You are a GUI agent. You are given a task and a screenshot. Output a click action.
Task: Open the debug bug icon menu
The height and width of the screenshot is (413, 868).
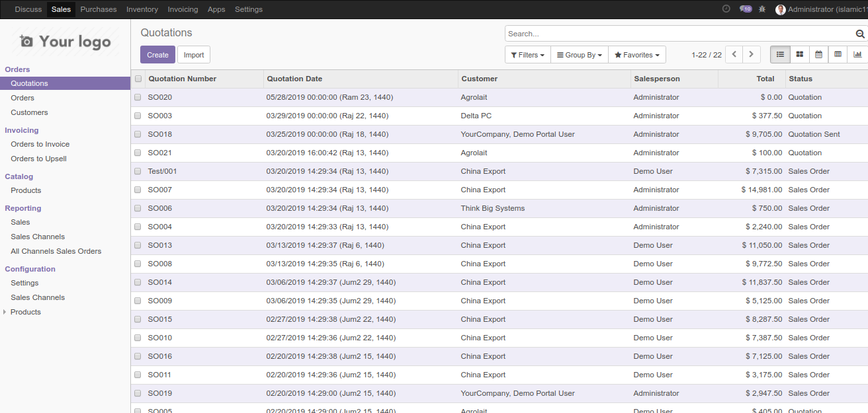tap(762, 9)
